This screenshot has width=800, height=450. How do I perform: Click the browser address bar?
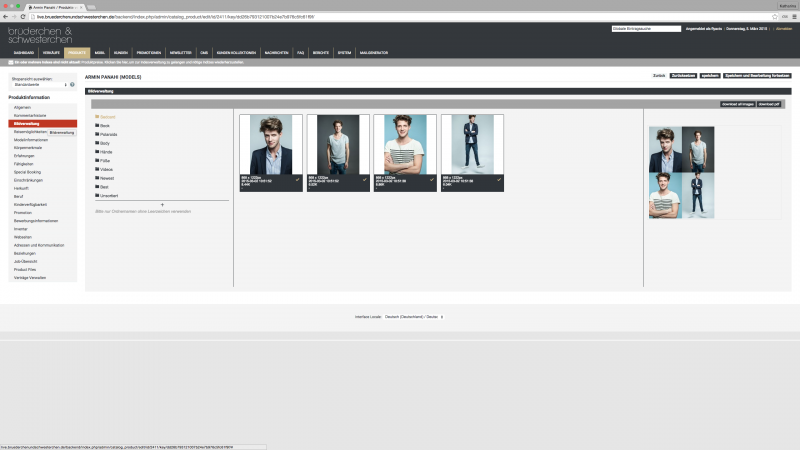(401, 17)
